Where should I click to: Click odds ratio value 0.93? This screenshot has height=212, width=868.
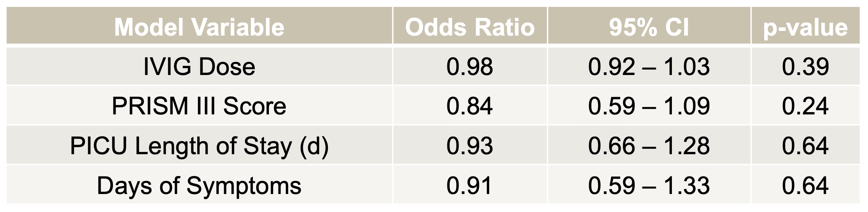pyautogui.click(x=470, y=146)
